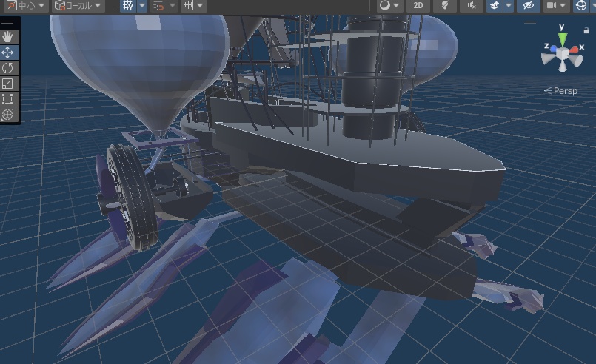Open the 中心 pivot mode dropdown

pyautogui.click(x=25, y=6)
